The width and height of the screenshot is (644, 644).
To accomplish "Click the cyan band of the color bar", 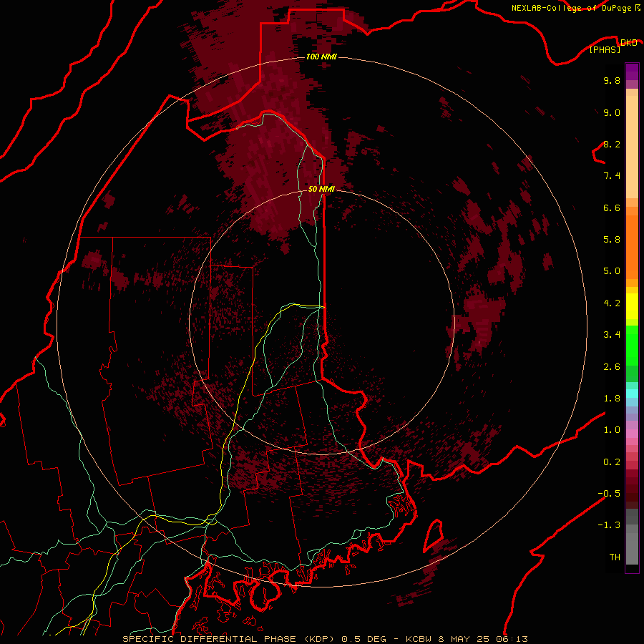I will tap(632, 393).
